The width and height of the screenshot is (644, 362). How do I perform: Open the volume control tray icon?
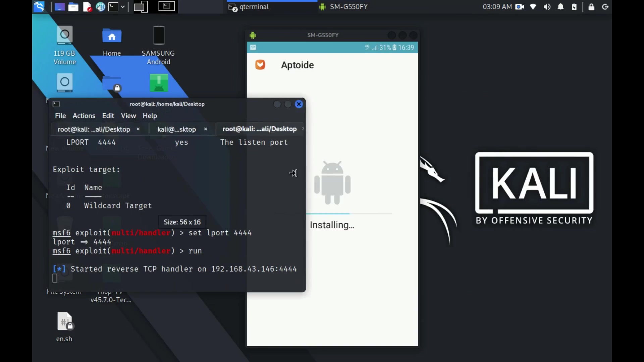pos(547,7)
